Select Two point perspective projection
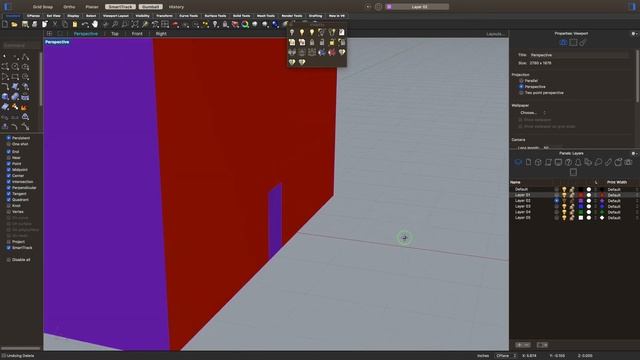Image resolution: width=640 pixels, height=360 pixels. [521, 93]
